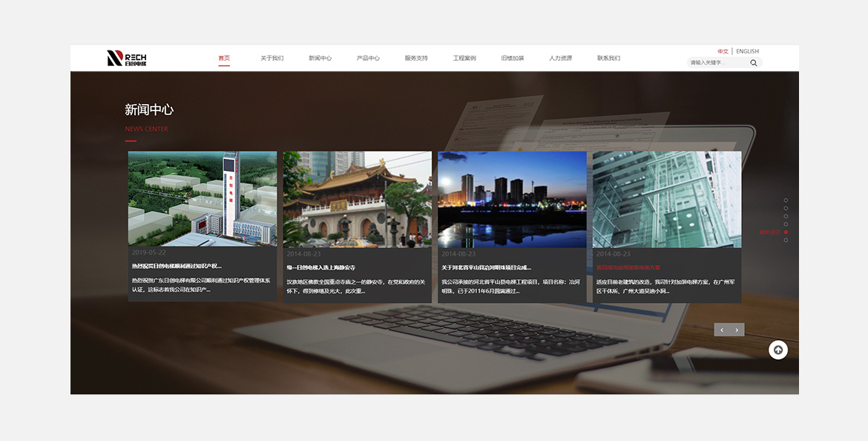Go to the 新闻中心 menu item

320,58
